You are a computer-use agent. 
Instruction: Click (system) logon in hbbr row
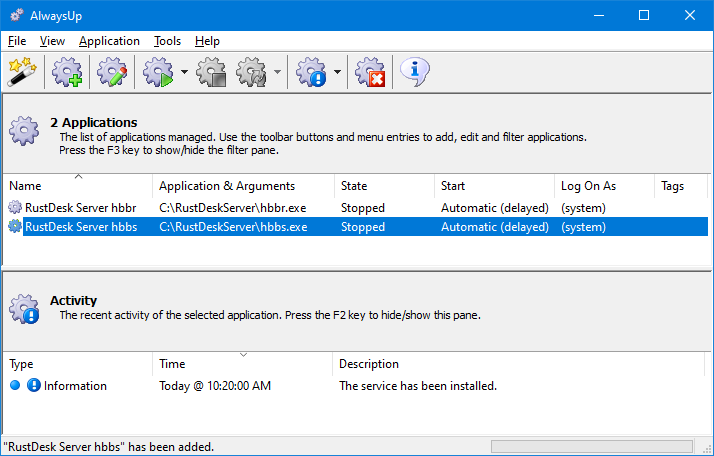click(x=583, y=208)
